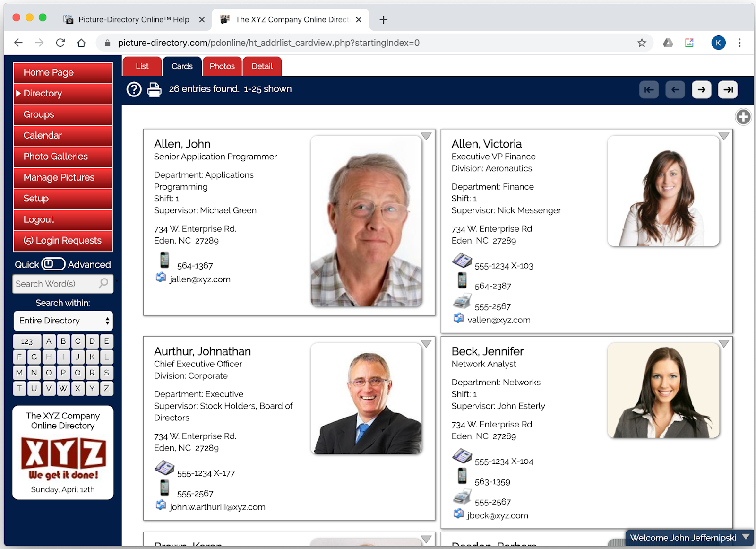This screenshot has width=756, height=549.
Task: Click the previous page arrow
Action: tap(675, 89)
